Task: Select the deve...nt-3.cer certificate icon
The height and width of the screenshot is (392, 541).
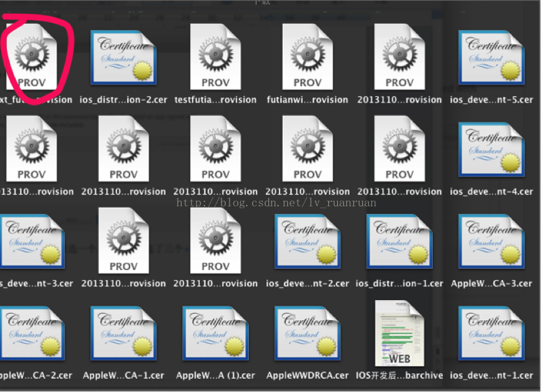Action: 32,241
